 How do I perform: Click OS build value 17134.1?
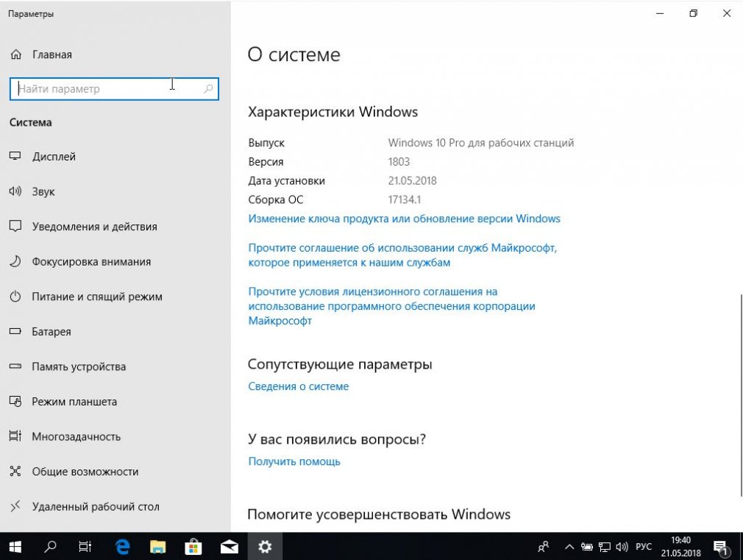404,199
